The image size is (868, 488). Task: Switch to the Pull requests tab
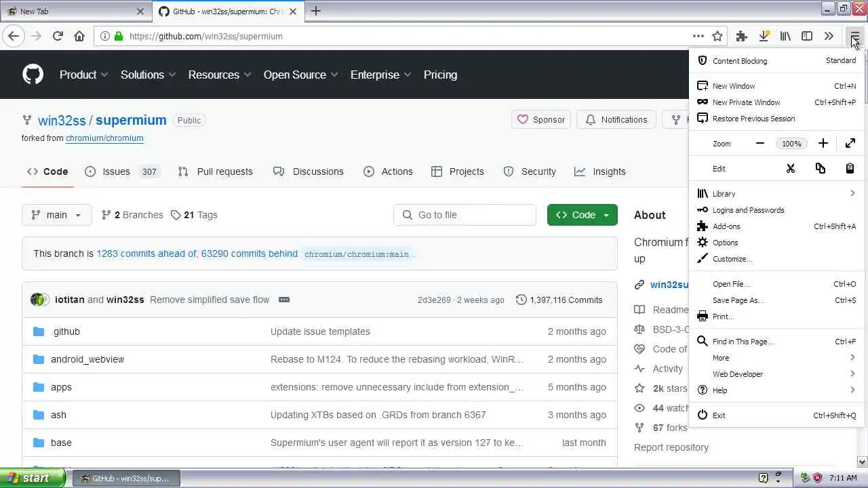[x=215, y=171]
